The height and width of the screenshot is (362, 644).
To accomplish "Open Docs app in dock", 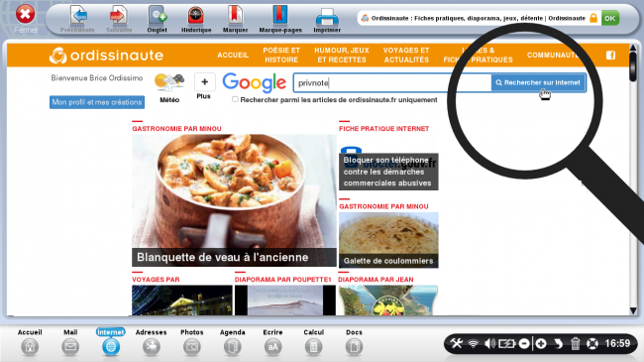I will (354, 342).
